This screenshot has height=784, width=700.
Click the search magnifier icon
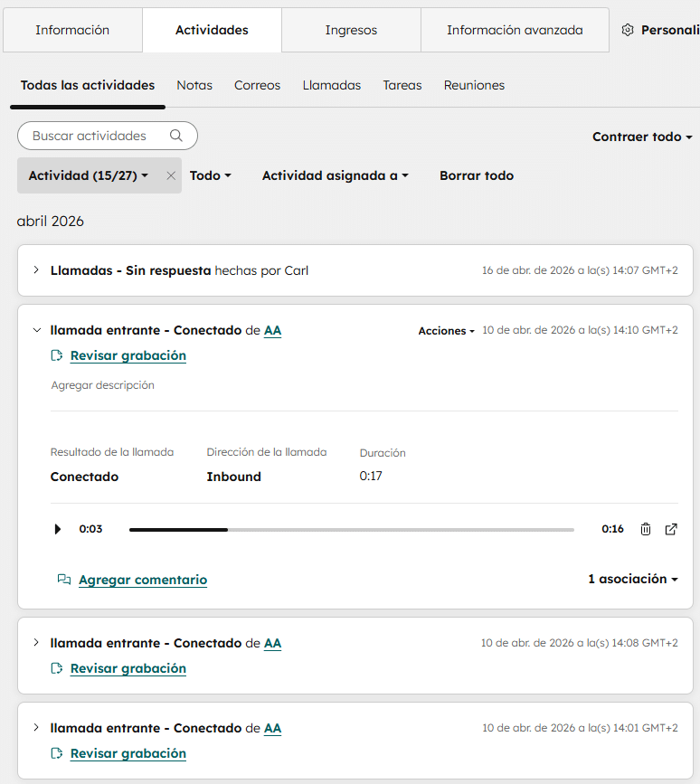pos(176,136)
